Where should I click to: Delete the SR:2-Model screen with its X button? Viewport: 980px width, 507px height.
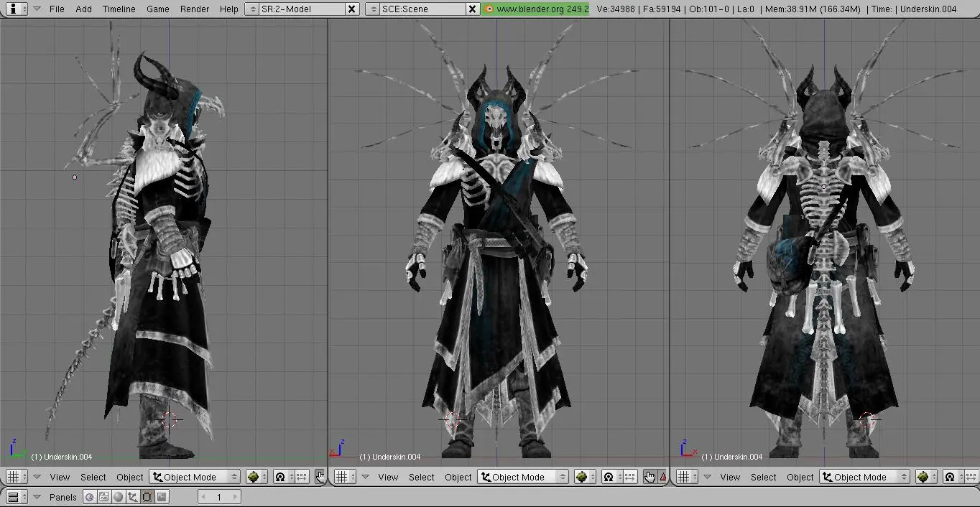click(x=351, y=9)
